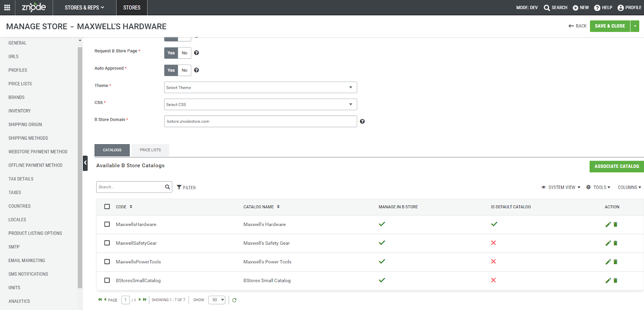644x310 pixels.
Task: Delete the BStoresSmallCatalog row
Action: (x=615, y=281)
